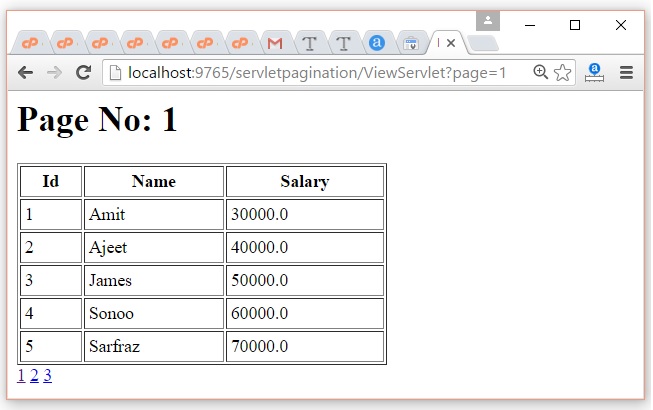Image resolution: width=653 pixels, height=410 pixels.
Task: Switch to the Gmail tab
Action: (x=274, y=43)
